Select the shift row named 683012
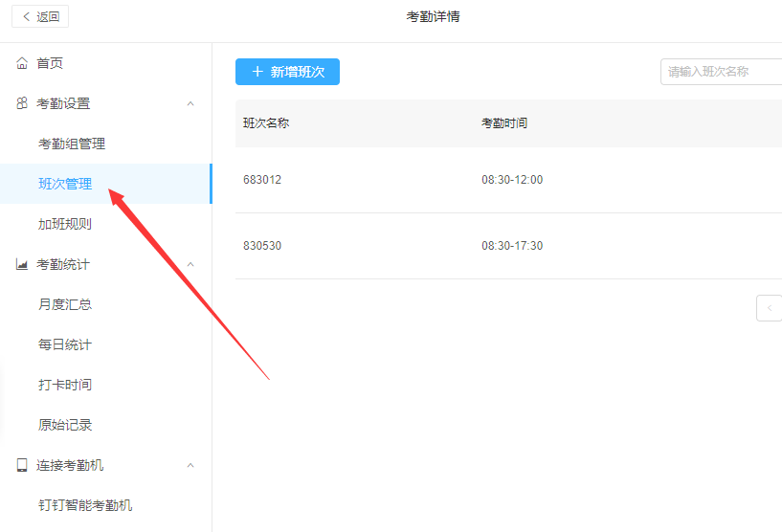Image resolution: width=782 pixels, height=532 pixels. pyautogui.click(x=262, y=180)
